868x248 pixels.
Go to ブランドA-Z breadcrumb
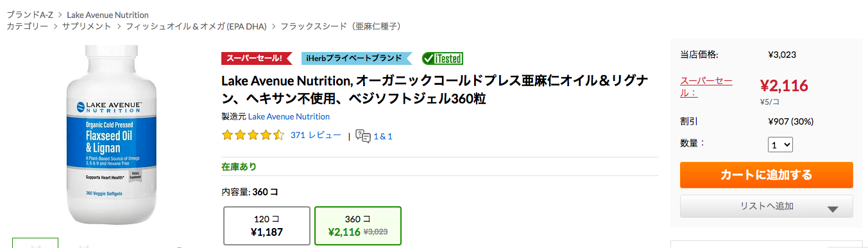coord(30,15)
